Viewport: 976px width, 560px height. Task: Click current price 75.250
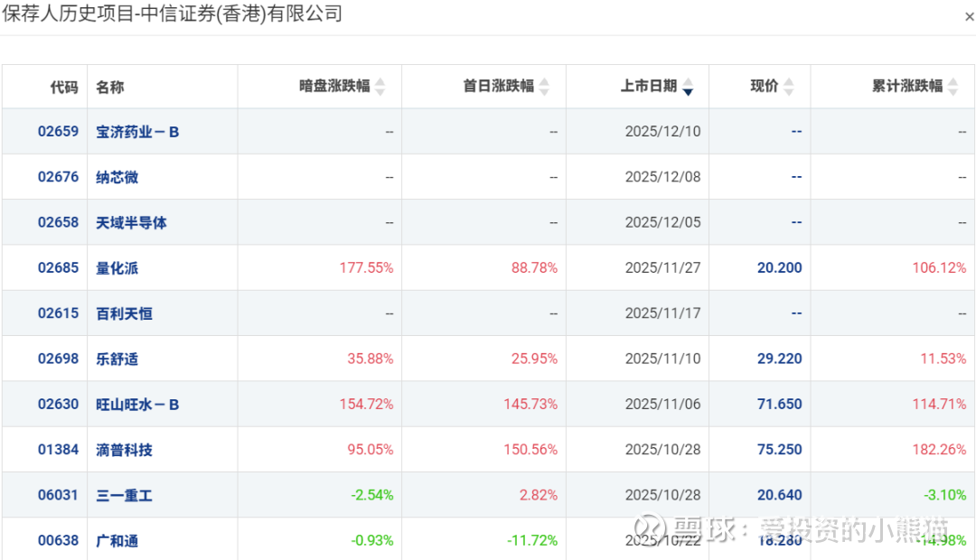click(x=779, y=449)
